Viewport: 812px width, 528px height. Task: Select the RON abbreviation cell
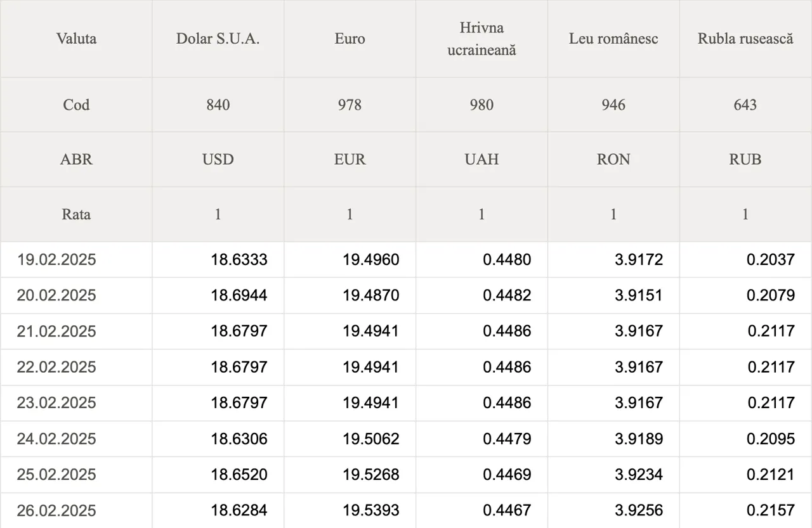614,159
